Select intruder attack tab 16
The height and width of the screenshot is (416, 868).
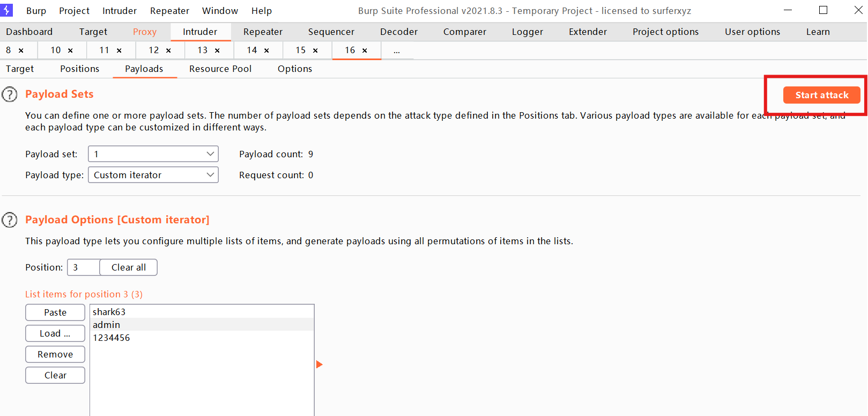[x=350, y=50]
